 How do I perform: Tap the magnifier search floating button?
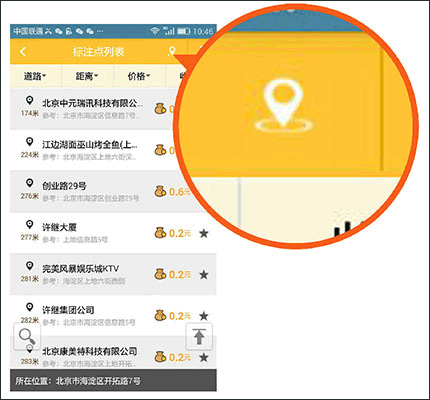point(27,336)
